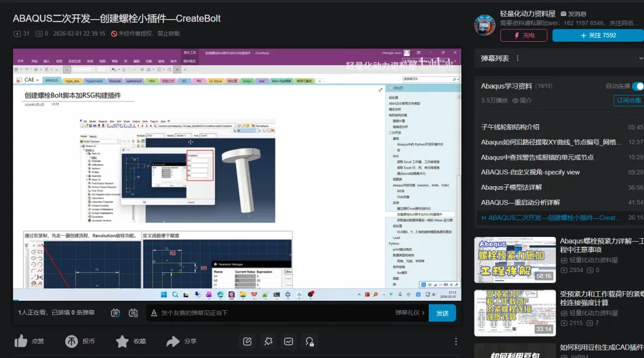Viewport: 644px width, 358px height.
Task: Click the 订阅合集 subscribe collection button
Action: tap(629, 100)
